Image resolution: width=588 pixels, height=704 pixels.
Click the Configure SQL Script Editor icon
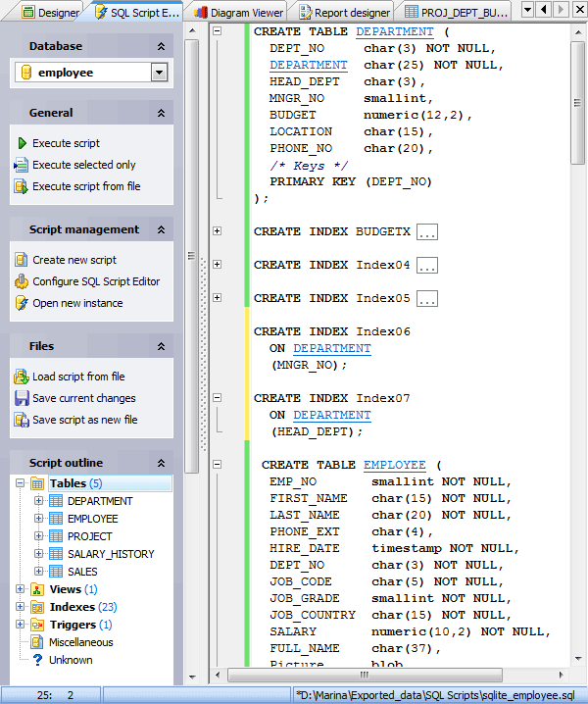tap(22, 281)
